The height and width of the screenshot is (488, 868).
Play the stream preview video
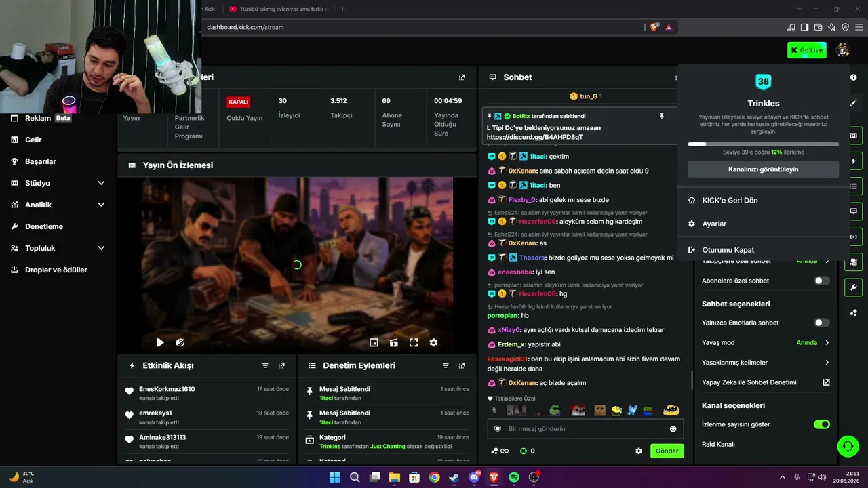click(x=160, y=343)
